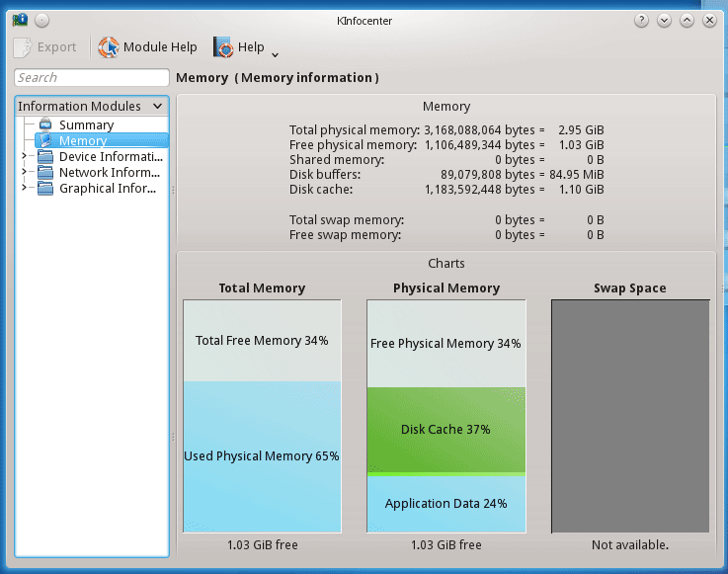Select the Memory module in the tree
The width and height of the screenshot is (728, 574).
[101, 140]
